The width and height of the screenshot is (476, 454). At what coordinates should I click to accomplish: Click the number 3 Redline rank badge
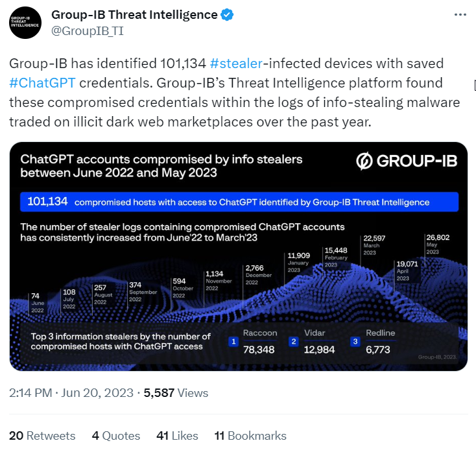tap(355, 342)
